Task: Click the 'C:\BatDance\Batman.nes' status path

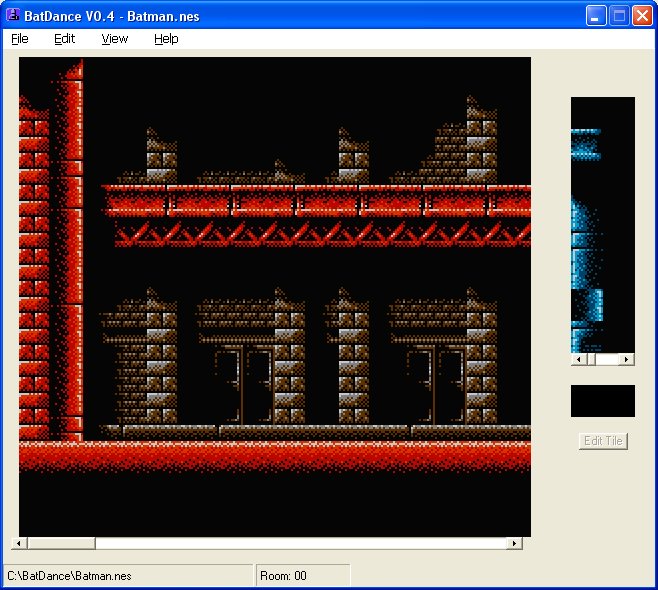Action: [69, 576]
